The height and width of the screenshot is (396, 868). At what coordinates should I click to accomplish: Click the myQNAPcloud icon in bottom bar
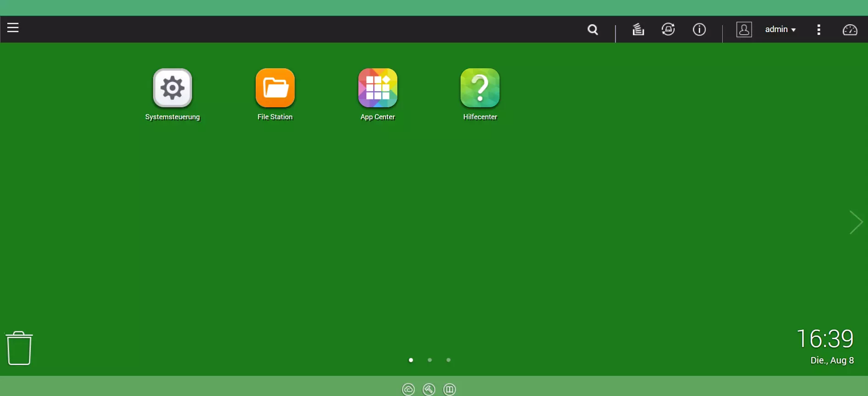click(408, 389)
